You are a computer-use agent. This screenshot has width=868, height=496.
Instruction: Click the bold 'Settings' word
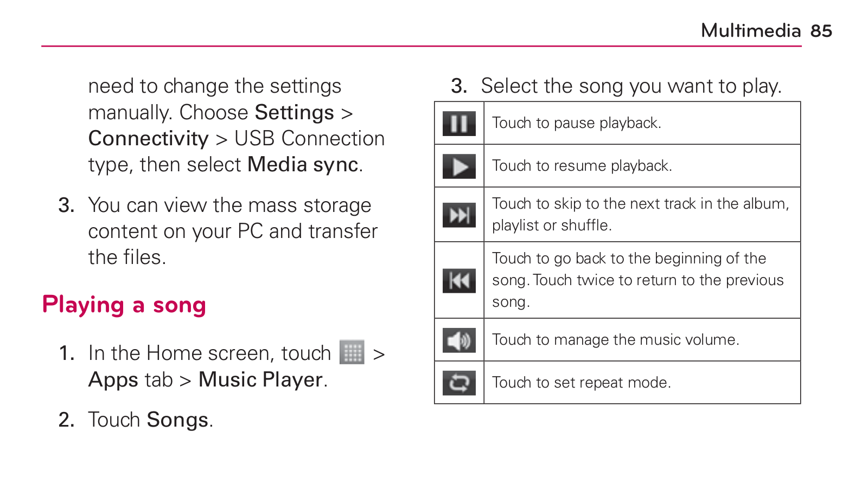tap(295, 113)
